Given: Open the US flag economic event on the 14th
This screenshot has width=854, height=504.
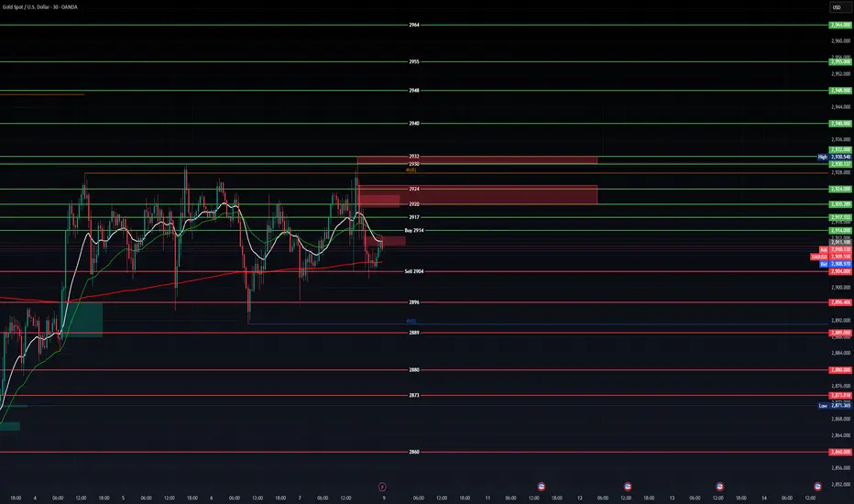Looking at the screenshot, I should (817, 487).
